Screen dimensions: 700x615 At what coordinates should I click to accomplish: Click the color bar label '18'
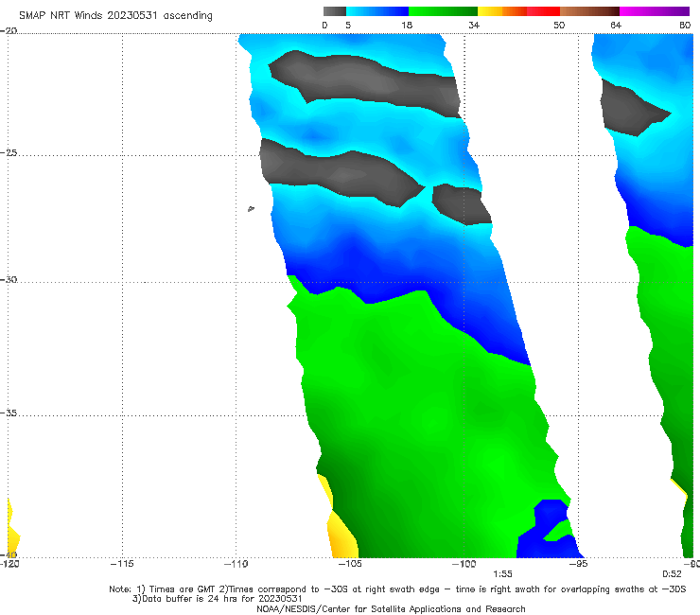[x=407, y=26]
